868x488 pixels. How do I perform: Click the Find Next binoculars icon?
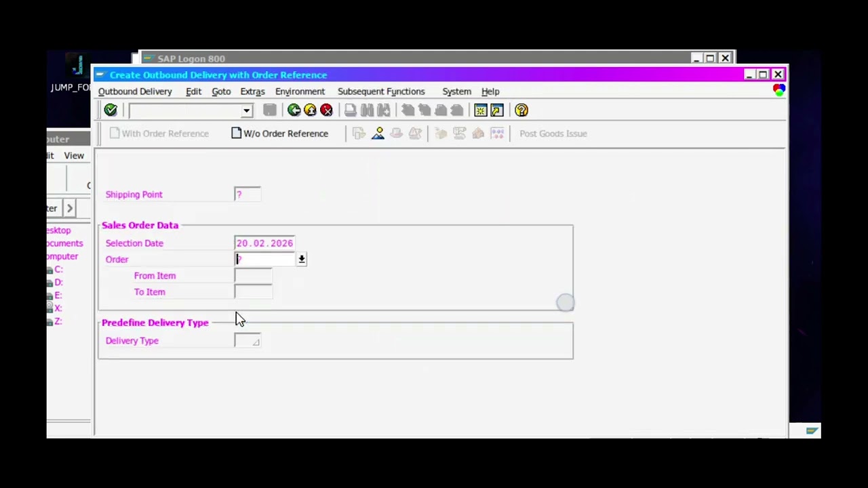(x=383, y=110)
